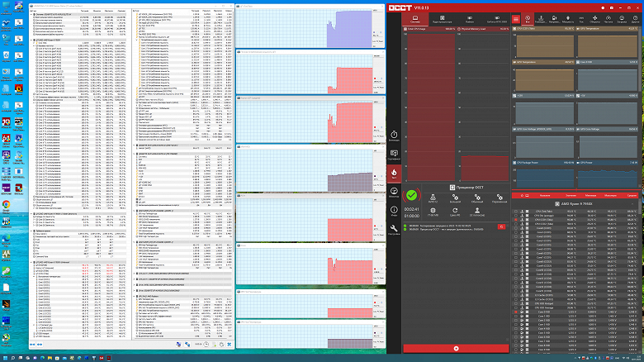Click the graph icon on CPU CCD2 (Tdie) row
The width and height of the screenshot is (644, 362).
pyautogui.click(x=522, y=224)
